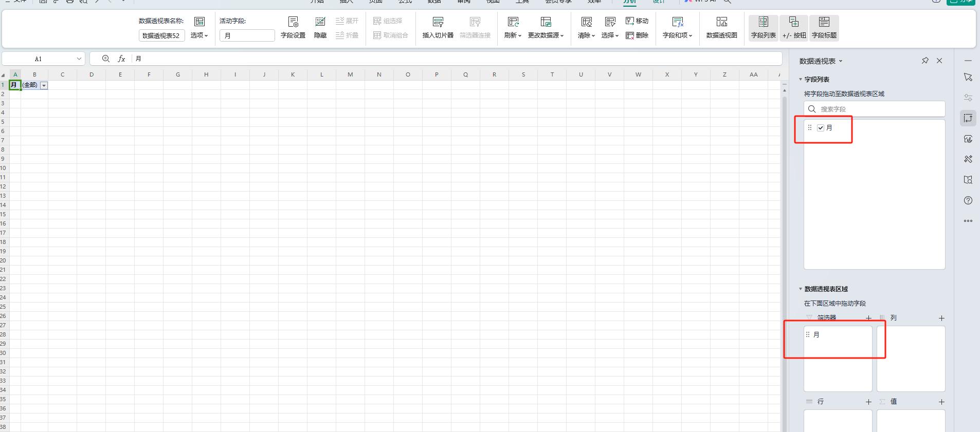Image resolution: width=980 pixels, height=432 pixels.
Task: Click the map search icon in right sidebar
Action: [x=968, y=180]
